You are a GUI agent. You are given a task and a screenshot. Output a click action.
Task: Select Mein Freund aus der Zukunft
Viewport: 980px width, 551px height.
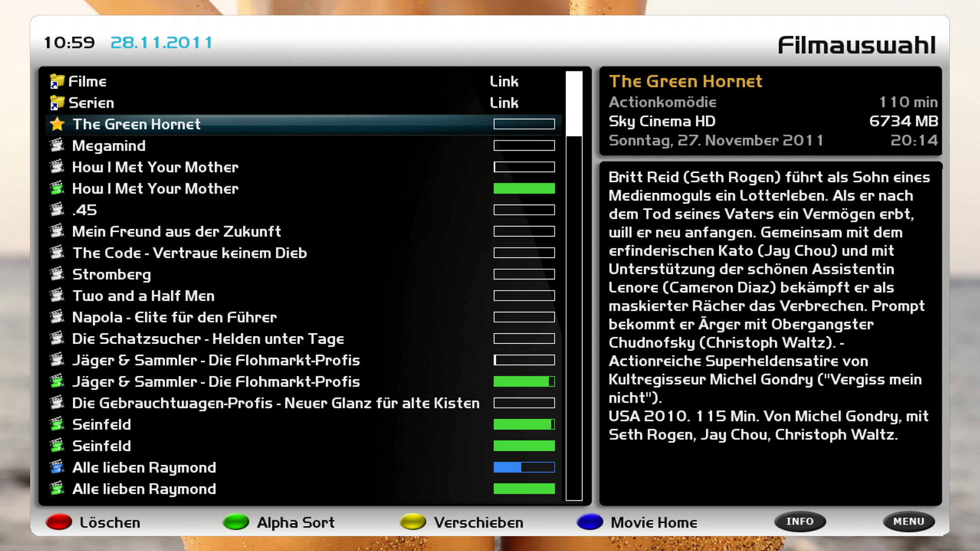176,232
